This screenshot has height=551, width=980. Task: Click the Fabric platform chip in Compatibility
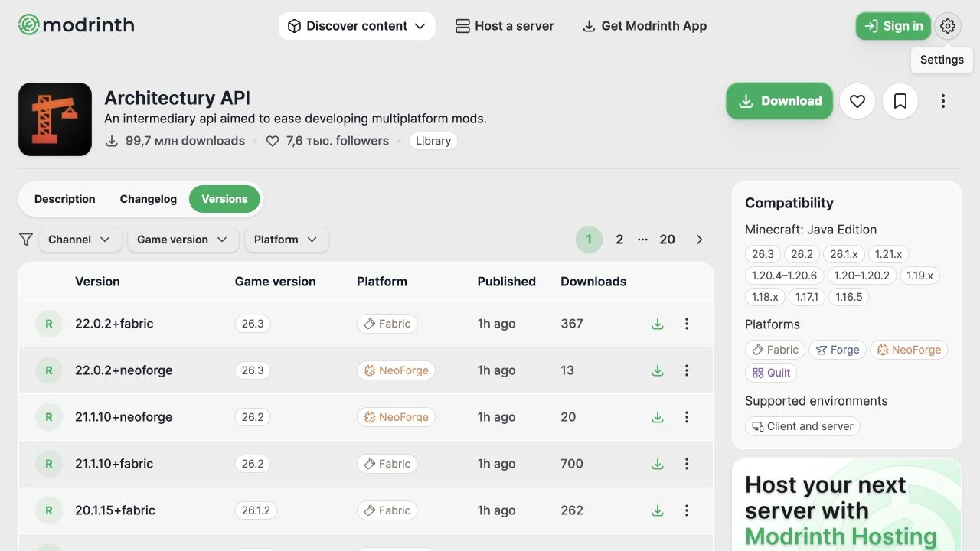coord(775,350)
